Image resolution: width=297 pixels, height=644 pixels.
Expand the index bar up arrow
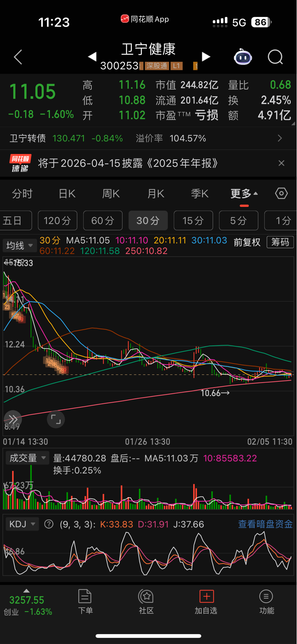tap(26, 591)
